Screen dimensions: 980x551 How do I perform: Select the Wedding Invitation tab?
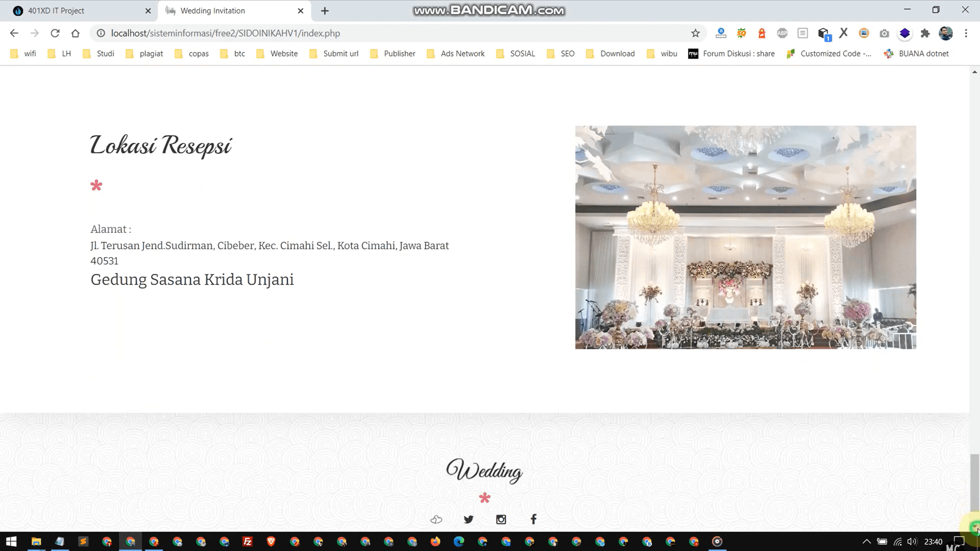pyautogui.click(x=219, y=10)
